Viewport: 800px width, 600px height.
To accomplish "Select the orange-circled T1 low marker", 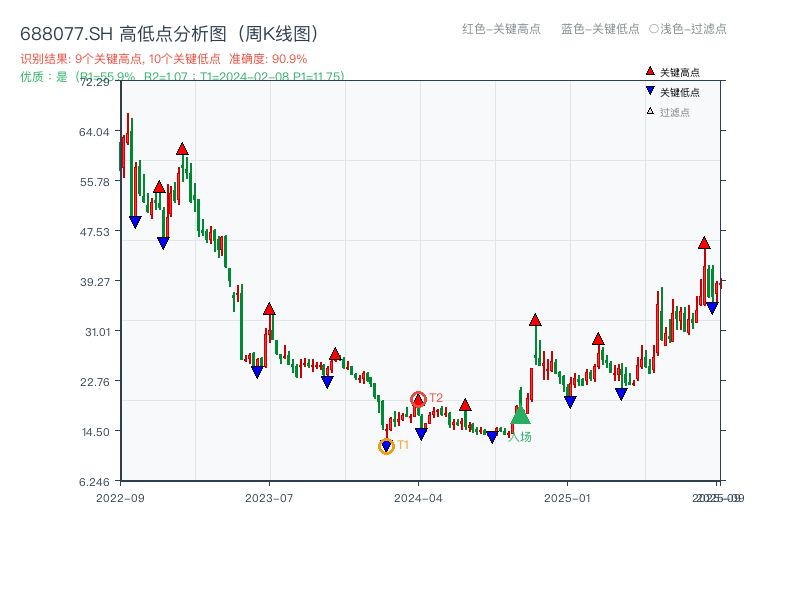I will [x=385, y=445].
